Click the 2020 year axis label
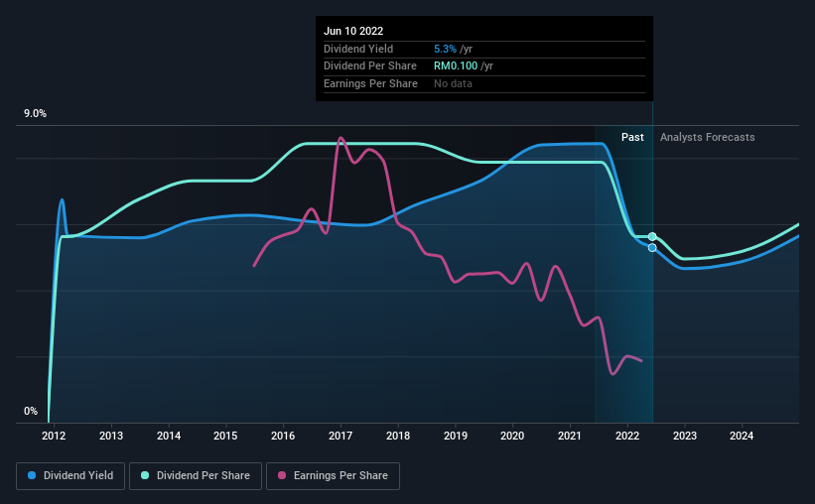Image resolution: width=815 pixels, height=504 pixels. [512, 436]
